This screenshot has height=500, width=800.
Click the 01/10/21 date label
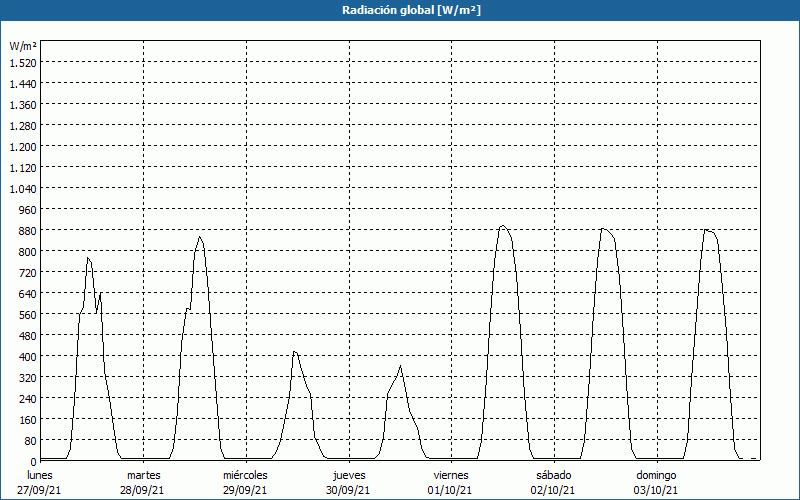click(x=450, y=490)
